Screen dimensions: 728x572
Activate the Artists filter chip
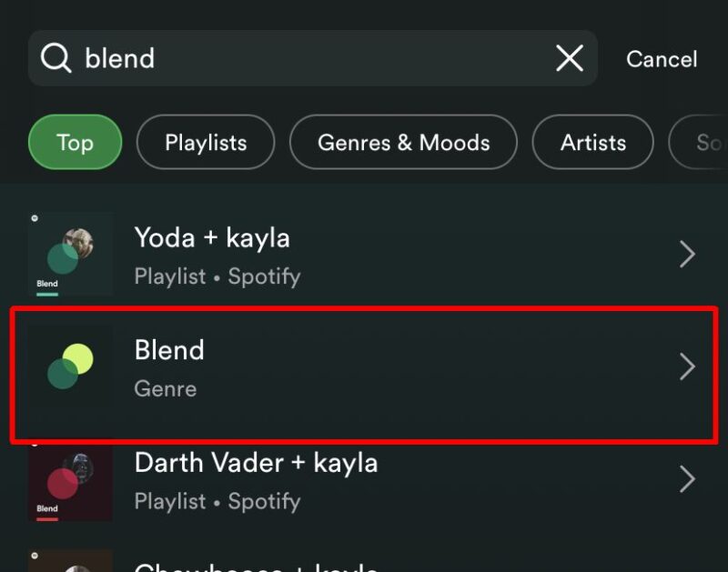[x=592, y=142]
